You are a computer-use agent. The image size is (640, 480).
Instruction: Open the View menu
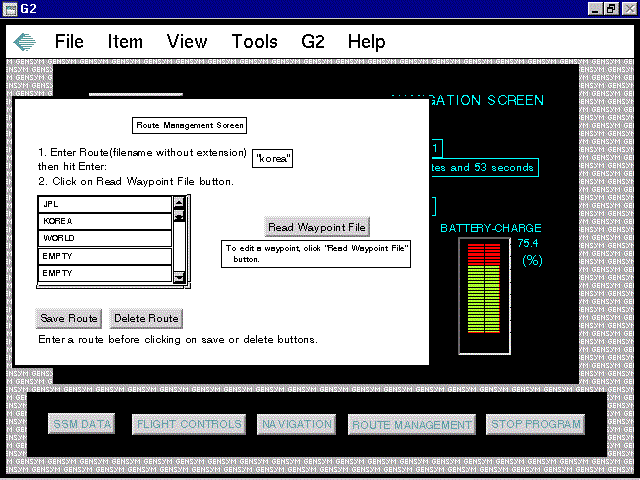(x=187, y=42)
